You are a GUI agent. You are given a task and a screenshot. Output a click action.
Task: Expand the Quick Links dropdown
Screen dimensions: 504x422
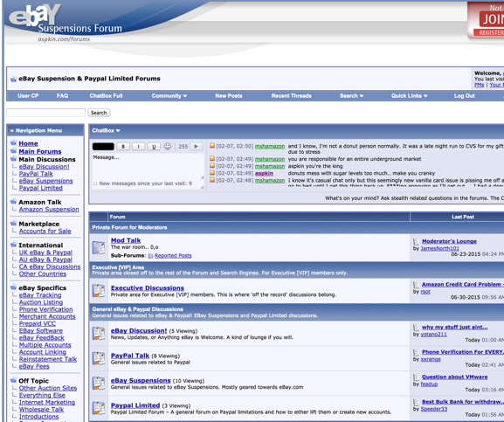[x=409, y=96]
